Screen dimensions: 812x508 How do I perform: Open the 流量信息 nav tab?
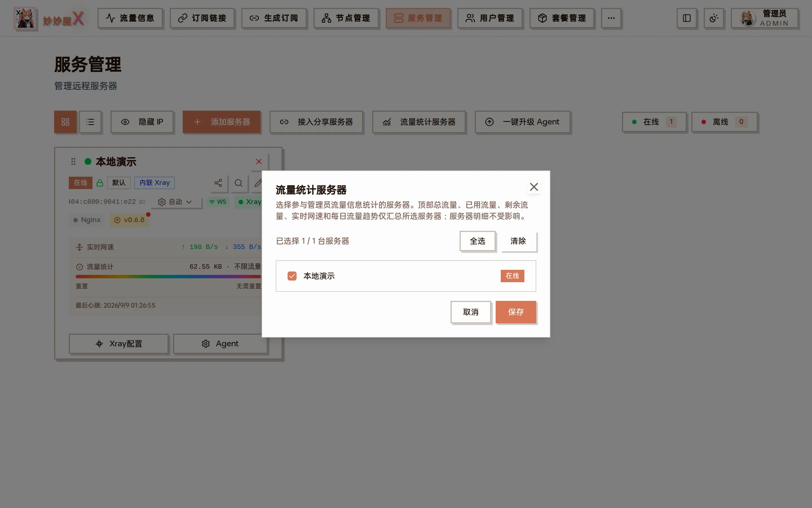click(130, 18)
